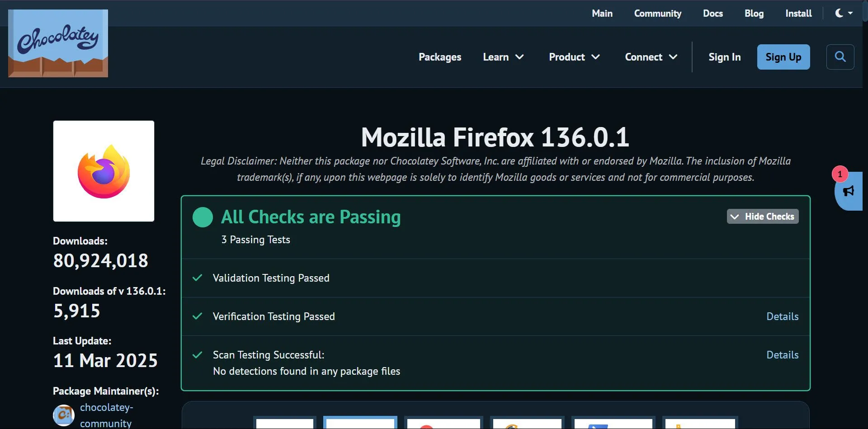Expand the Learn dropdown menu

pyautogui.click(x=503, y=57)
